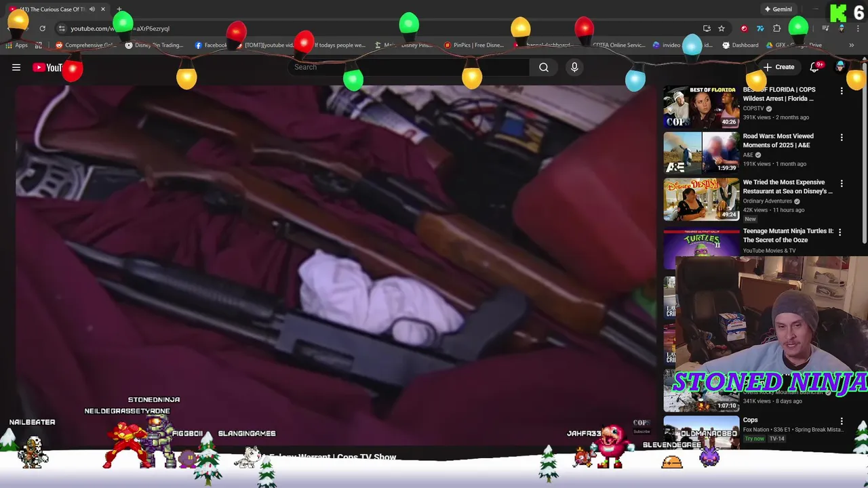
Task: Open the blue 7TV extension icon
Action: click(760, 28)
